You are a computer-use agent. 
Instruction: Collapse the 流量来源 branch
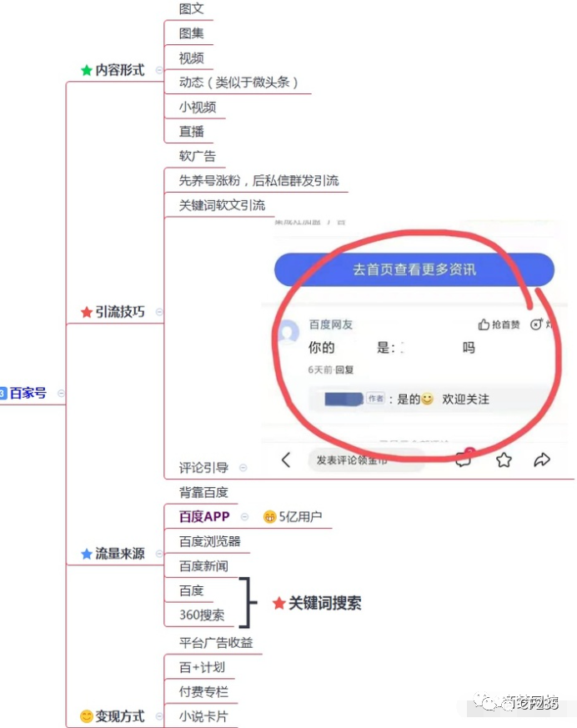[x=159, y=554]
